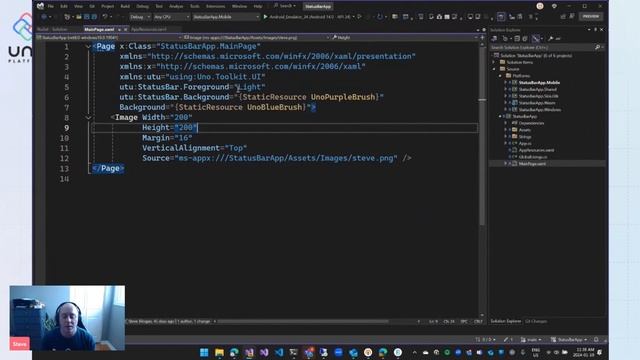640x360 pixels.
Task: Collapse the Source folder
Action: pos(495,69)
